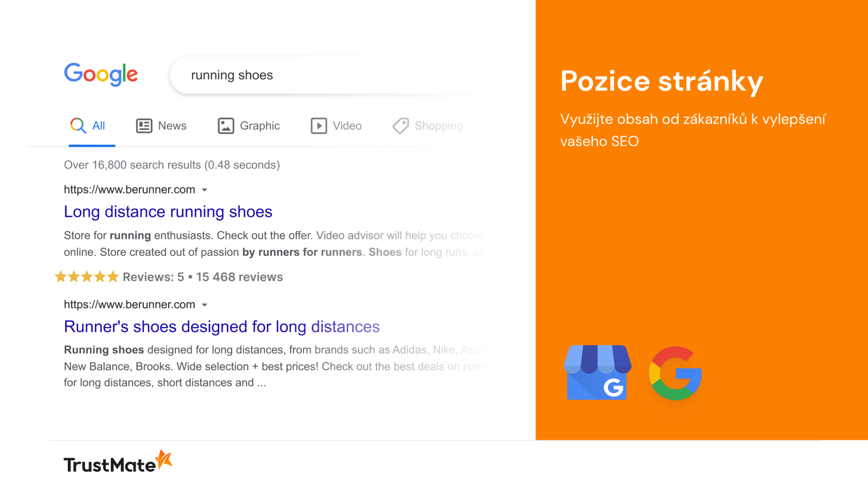Click the first https://www.berunner.com URL

[130, 189]
